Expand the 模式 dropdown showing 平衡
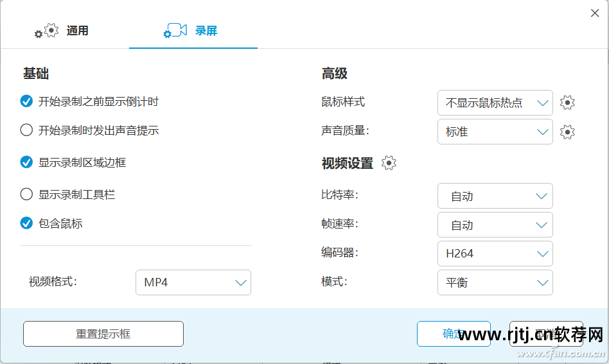The width and height of the screenshot is (609, 364). (495, 282)
